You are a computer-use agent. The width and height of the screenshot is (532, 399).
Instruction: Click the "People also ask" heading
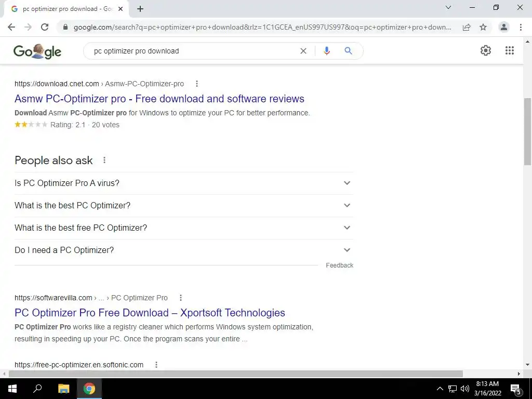pyautogui.click(x=54, y=161)
